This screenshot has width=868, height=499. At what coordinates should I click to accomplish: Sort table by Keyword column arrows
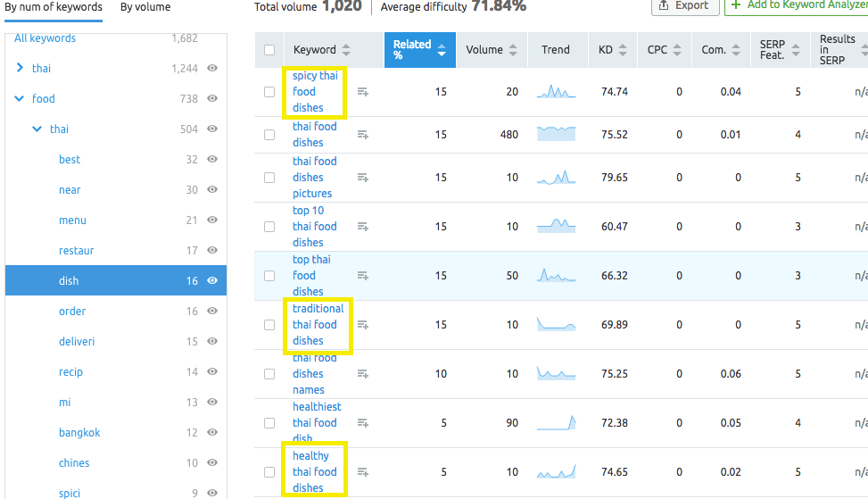[346, 50]
